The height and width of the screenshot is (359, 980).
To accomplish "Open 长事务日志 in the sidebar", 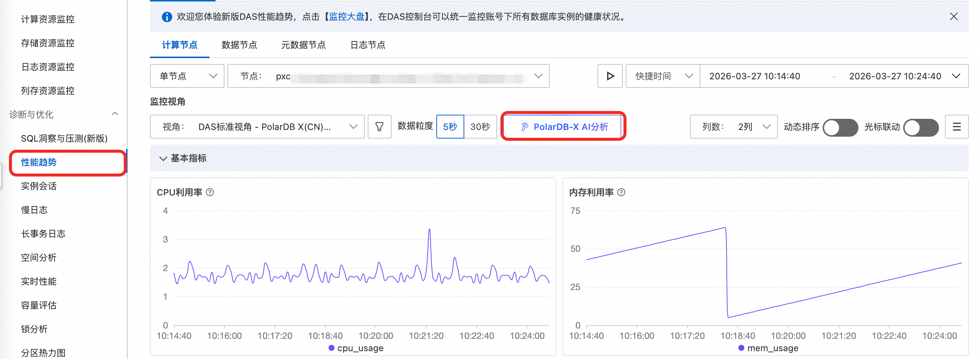I will (x=43, y=233).
